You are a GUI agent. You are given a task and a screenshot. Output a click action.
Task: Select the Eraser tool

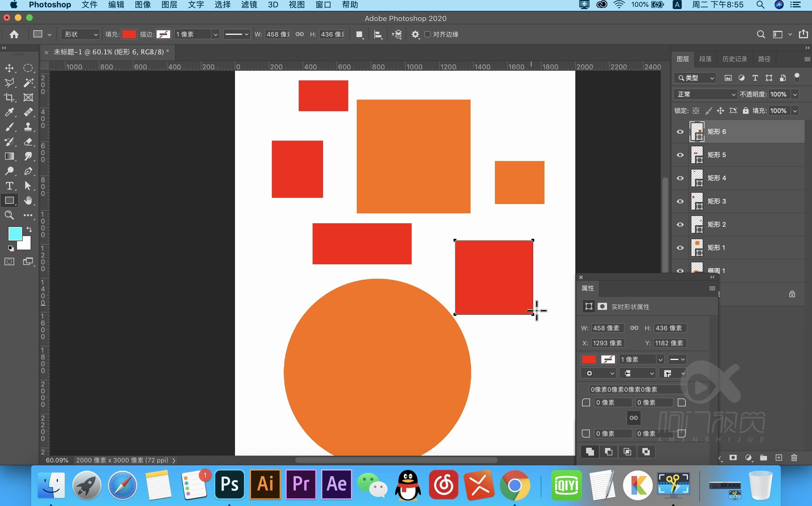28,141
